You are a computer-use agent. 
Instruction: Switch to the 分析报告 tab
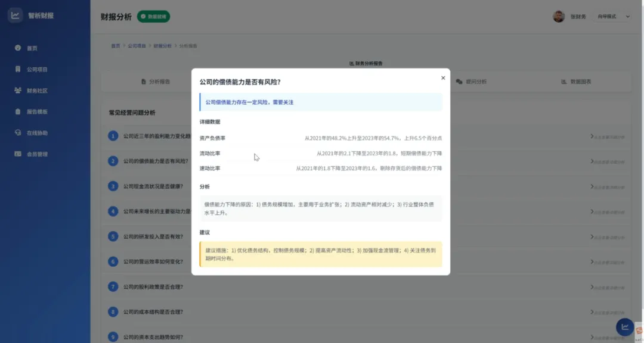(156, 82)
